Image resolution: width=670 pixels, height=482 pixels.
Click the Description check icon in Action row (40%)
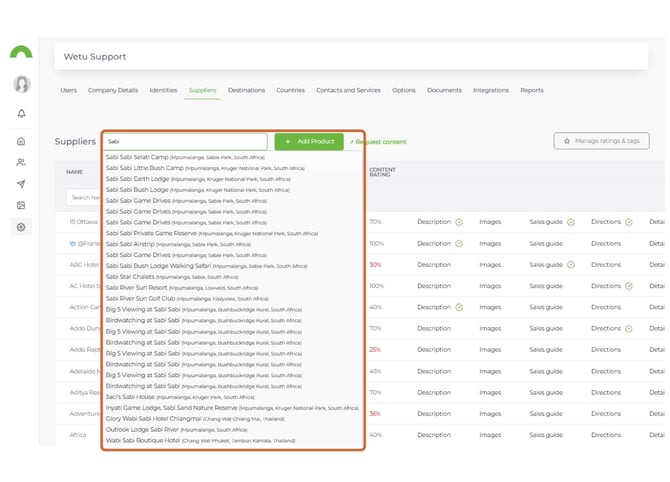[x=459, y=307]
